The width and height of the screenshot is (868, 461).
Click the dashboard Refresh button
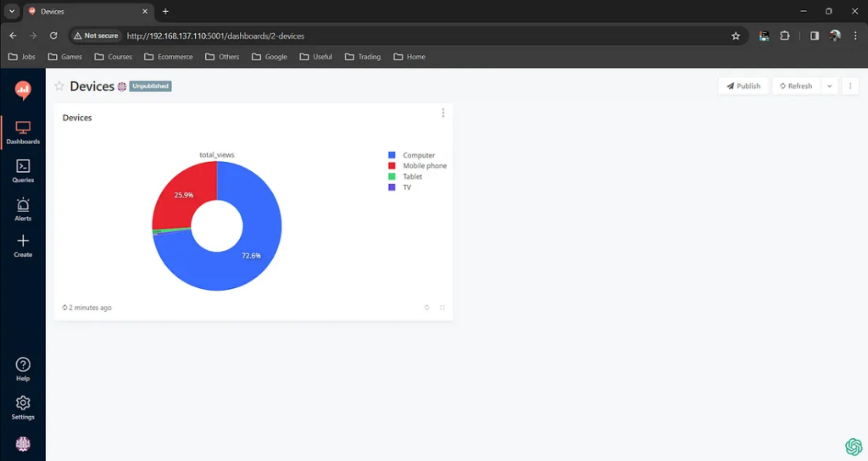coord(796,86)
